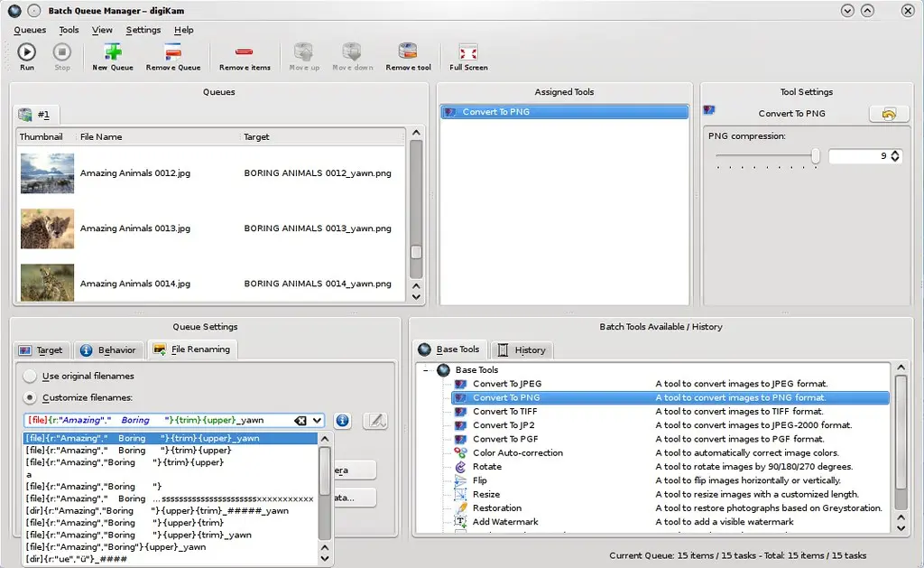This screenshot has width=924, height=568.
Task: Open the Settings menu
Action: point(143,30)
